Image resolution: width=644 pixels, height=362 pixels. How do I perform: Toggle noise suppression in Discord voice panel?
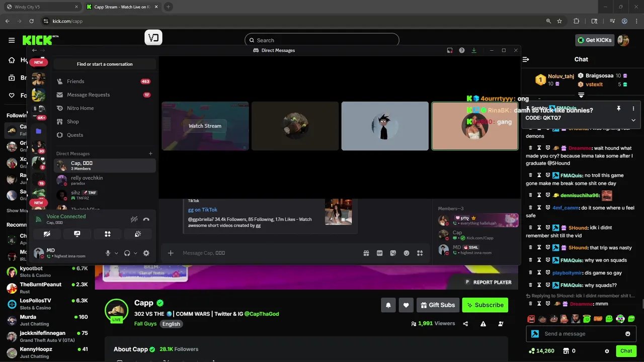pos(134,219)
